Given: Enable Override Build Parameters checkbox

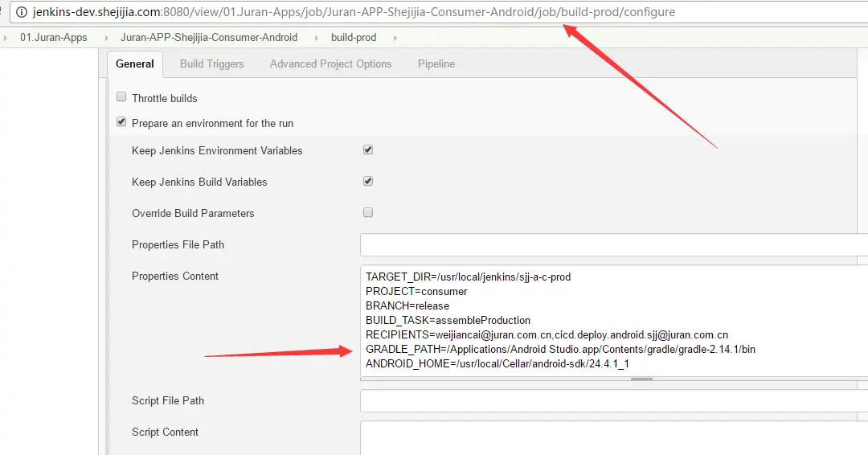Looking at the screenshot, I should point(368,212).
